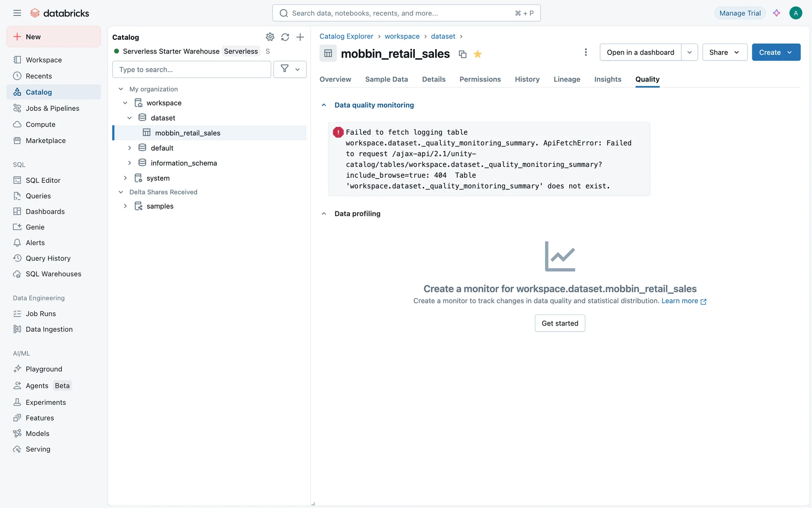Open the three-dot kebab menu
Image resolution: width=812 pixels, height=508 pixels.
pyautogui.click(x=586, y=52)
